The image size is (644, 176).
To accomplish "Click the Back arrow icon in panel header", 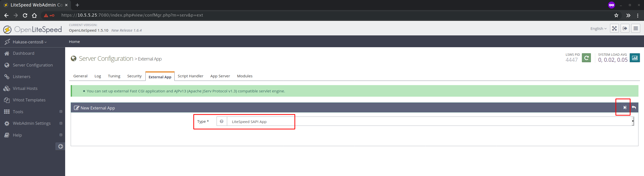I will pyautogui.click(x=634, y=107).
